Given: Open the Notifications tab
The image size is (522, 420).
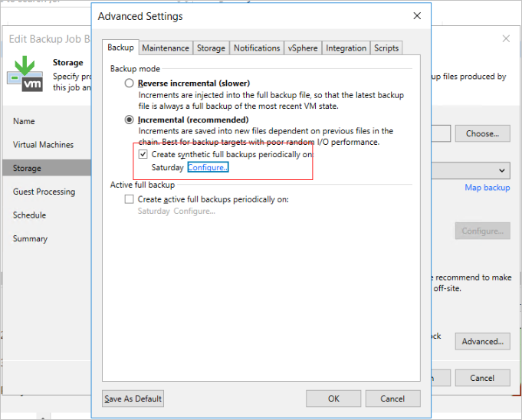Looking at the screenshot, I should pos(256,48).
